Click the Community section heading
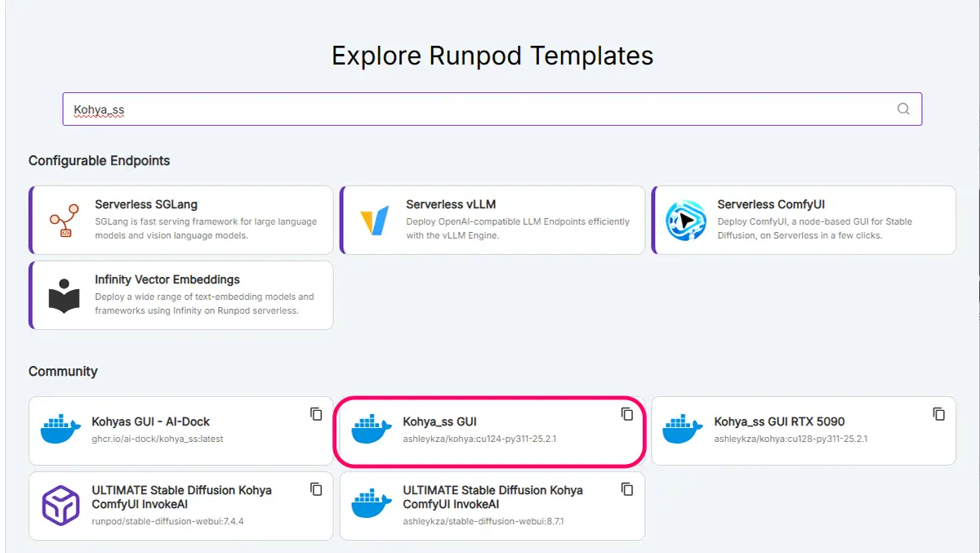 (x=63, y=371)
